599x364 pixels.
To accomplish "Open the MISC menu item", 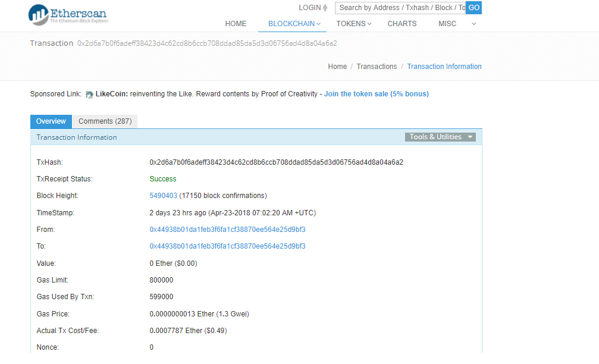I will click(x=447, y=24).
